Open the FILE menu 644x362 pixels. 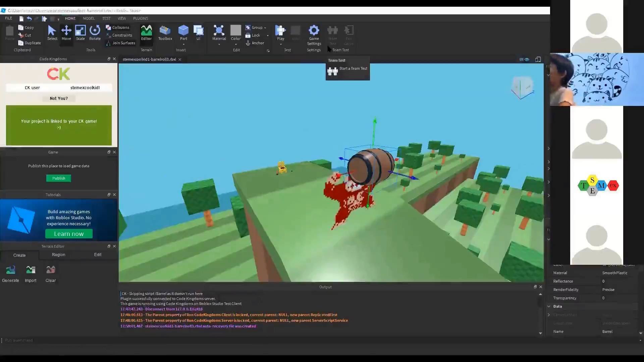pyautogui.click(x=9, y=18)
